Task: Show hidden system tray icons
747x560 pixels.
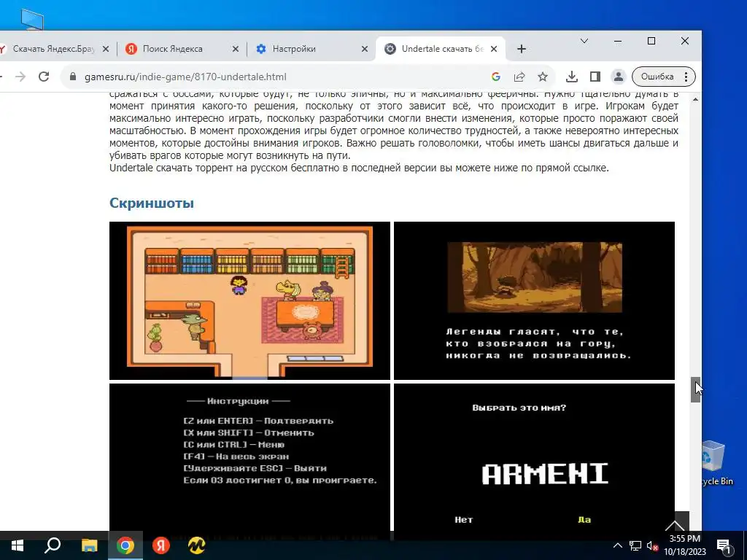Action: click(x=617, y=545)
